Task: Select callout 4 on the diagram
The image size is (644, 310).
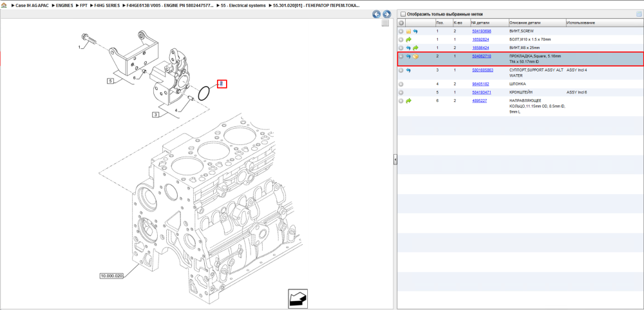Action: pos(176,110)
